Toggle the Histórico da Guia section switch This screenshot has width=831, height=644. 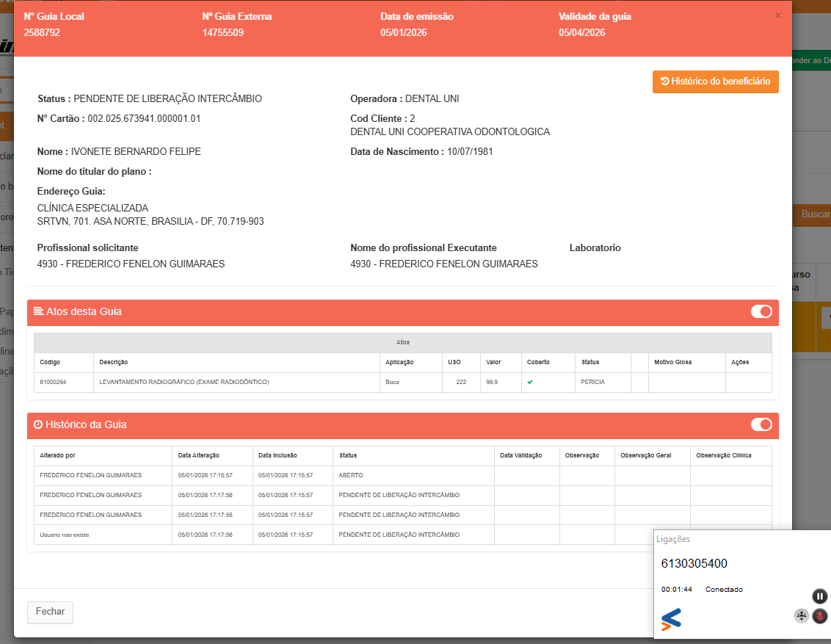pos(761,424)
